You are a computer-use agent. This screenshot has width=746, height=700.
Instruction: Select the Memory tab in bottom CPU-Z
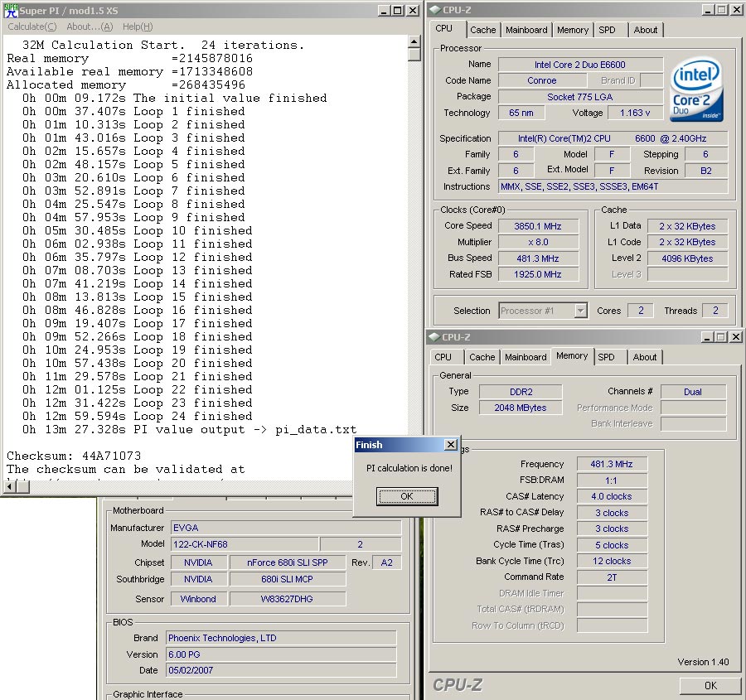pyautogui.click(x=572, y=355)
